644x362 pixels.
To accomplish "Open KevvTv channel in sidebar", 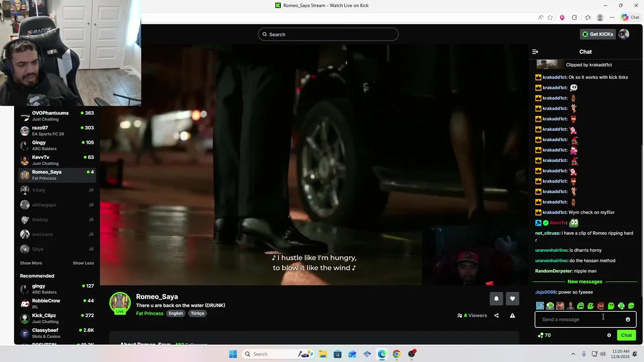I will (57, 160).
